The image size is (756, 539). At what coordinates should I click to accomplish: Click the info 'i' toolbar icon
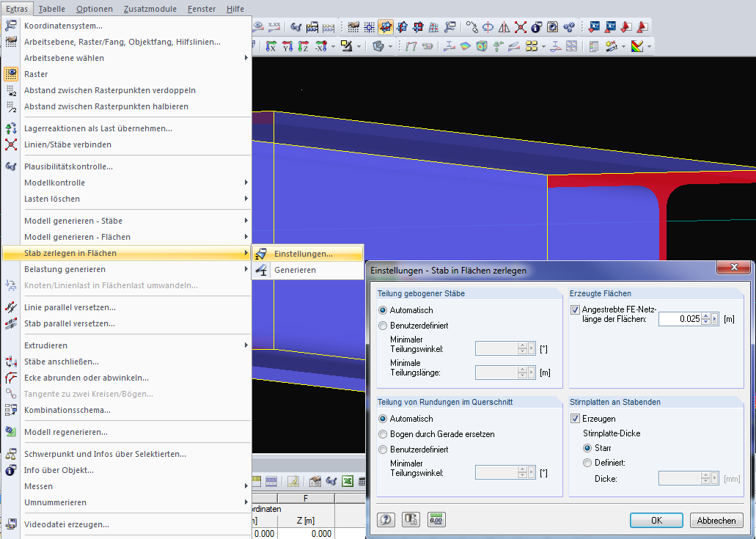[537, 27]
